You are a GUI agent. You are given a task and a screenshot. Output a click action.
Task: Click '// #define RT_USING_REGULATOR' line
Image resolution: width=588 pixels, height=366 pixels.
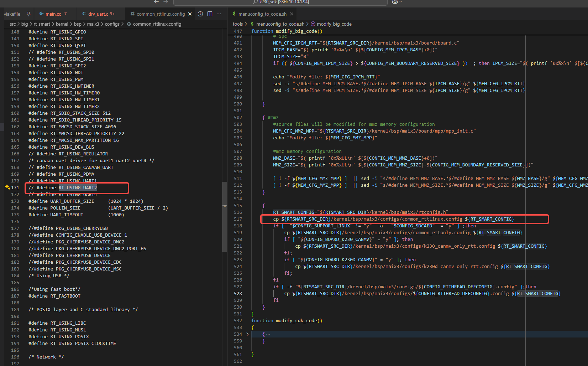click(x=68, y=154)
